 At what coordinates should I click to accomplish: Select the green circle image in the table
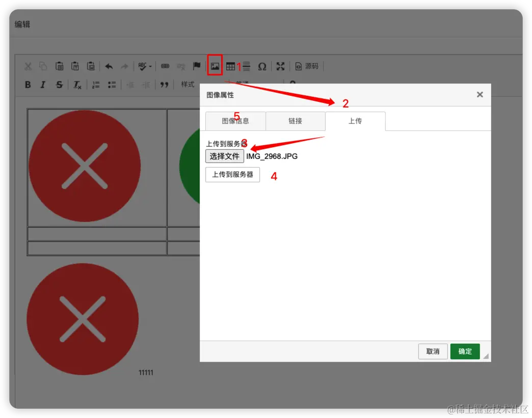tap(190, 166)
